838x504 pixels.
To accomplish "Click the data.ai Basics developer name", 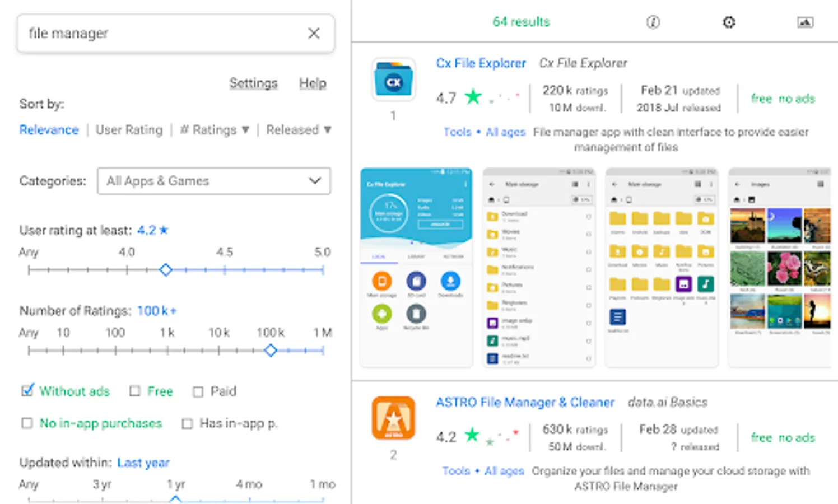I will (x=668, y=402).
